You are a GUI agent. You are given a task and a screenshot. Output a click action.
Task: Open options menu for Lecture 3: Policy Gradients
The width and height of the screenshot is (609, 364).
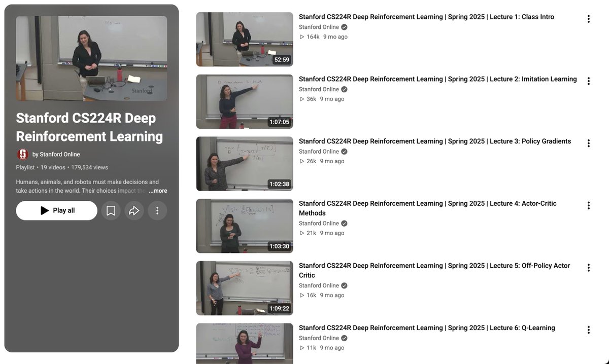pos(589,143)
